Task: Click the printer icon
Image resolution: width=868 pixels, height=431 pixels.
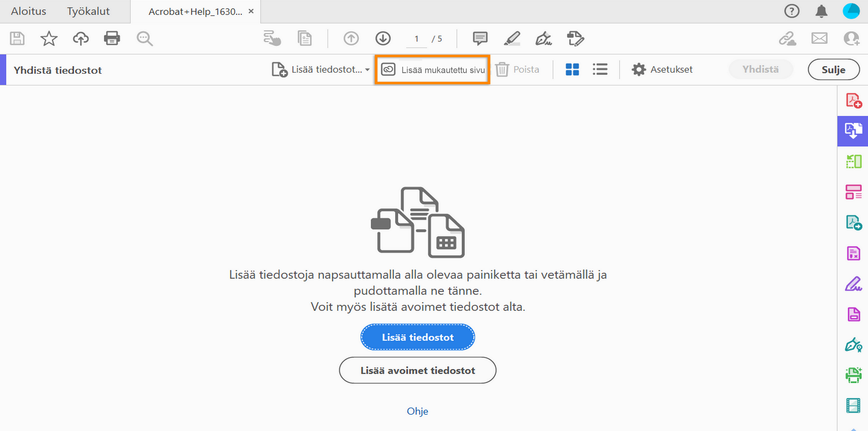Action: (x=112, y=38)
